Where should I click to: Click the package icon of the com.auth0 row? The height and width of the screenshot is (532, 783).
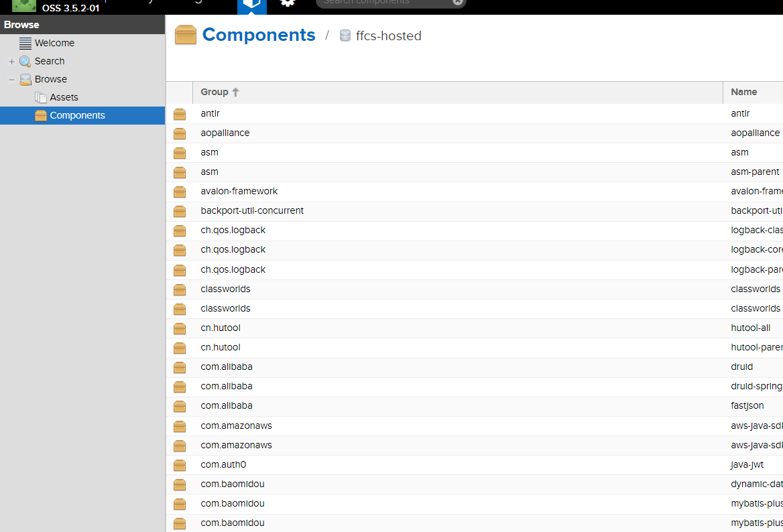tap(180, 465)
